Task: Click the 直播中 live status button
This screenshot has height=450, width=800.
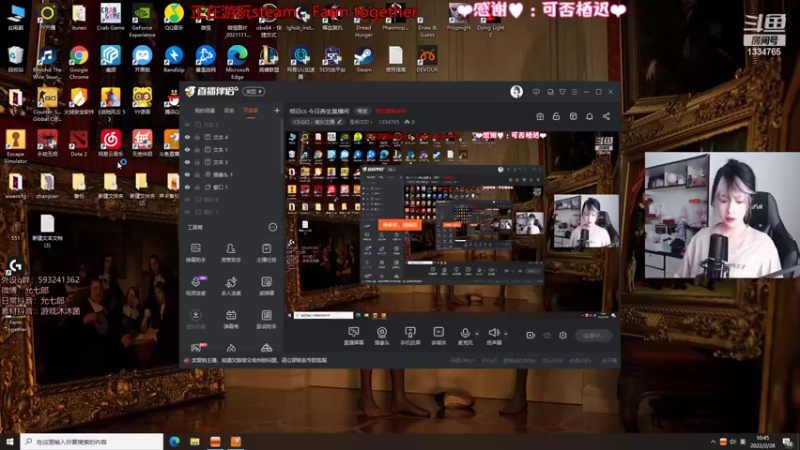Action: [x=594, y=335]
